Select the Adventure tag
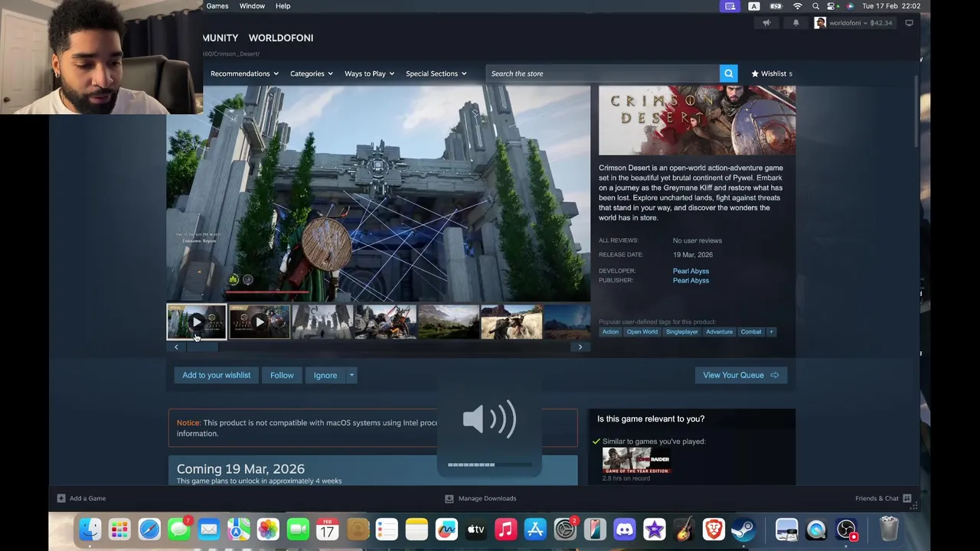 (719, 331)
